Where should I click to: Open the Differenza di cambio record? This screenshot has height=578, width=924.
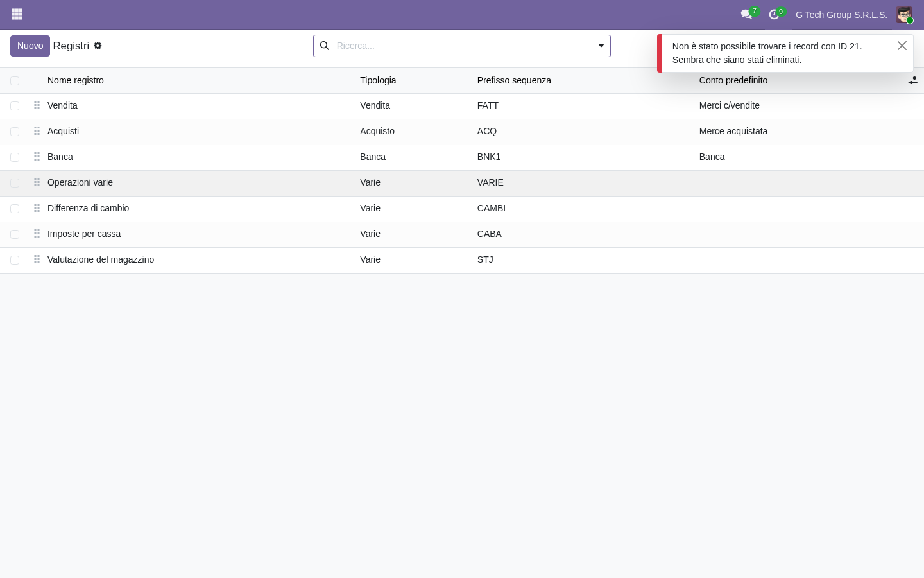pos(88,208)
